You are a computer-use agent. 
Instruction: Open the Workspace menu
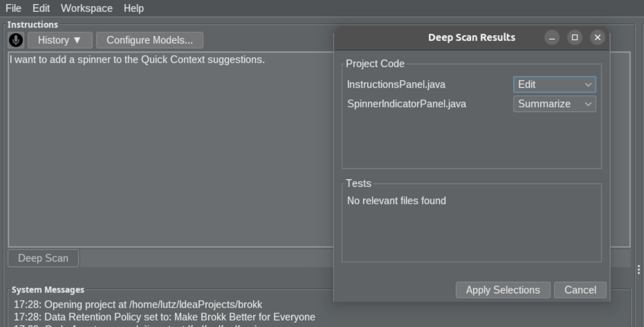pyautogui.click(x=86, y=8)
